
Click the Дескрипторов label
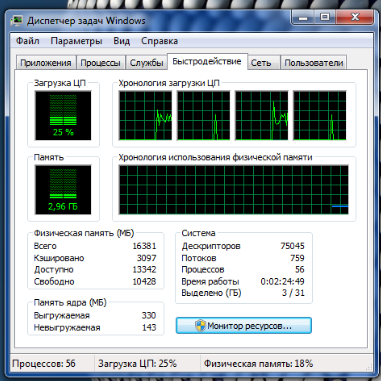point(211,246)
